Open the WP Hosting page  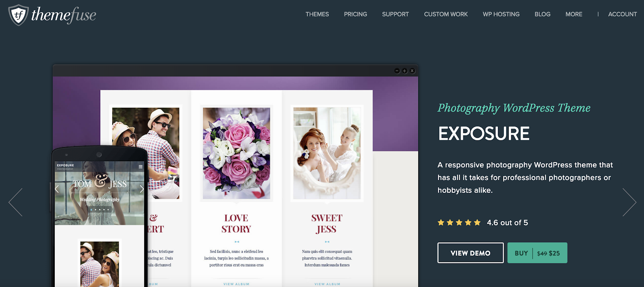pos(501,14)
